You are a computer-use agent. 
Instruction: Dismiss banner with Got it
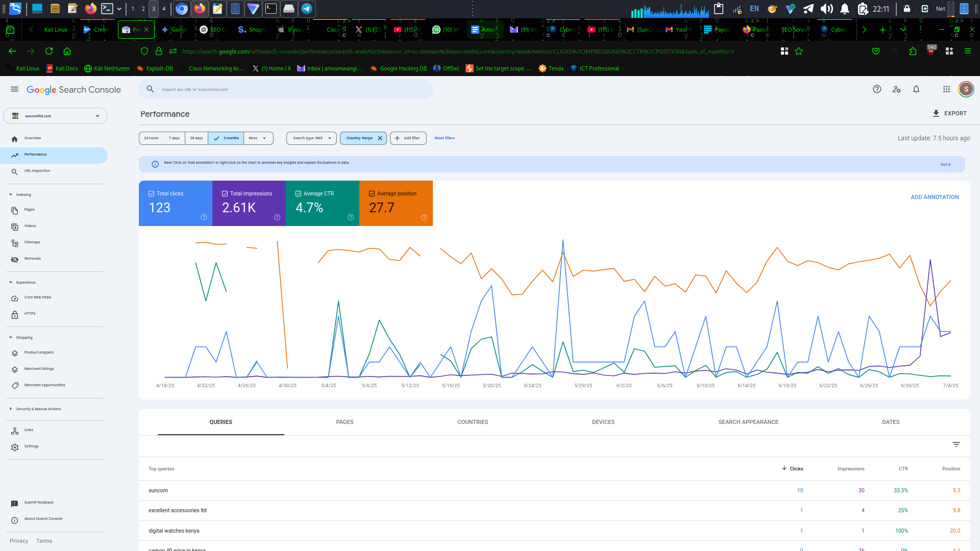[945, 164]
